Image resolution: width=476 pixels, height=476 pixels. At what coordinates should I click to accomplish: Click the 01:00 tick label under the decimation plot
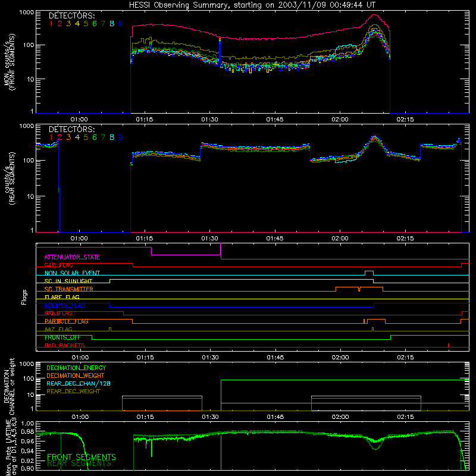coord(80,417)
